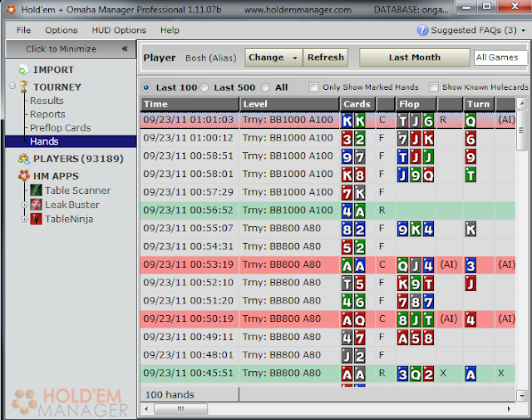The image size is (532, 420).
Task: Sort by the Cards column header
Action: click(357, 104)
